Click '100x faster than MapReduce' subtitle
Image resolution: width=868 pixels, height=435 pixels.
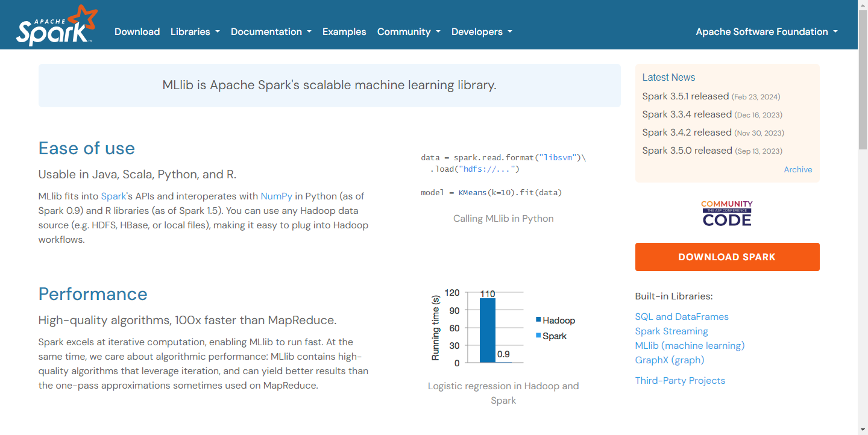click(x=256, y=320)
